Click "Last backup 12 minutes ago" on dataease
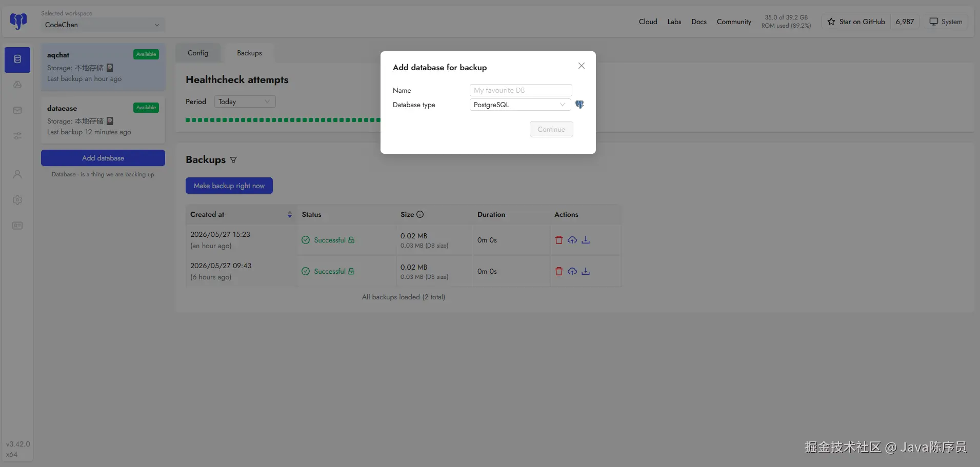Image resolution: width=980 pixels, height=467 pixels. coord(89,132)
